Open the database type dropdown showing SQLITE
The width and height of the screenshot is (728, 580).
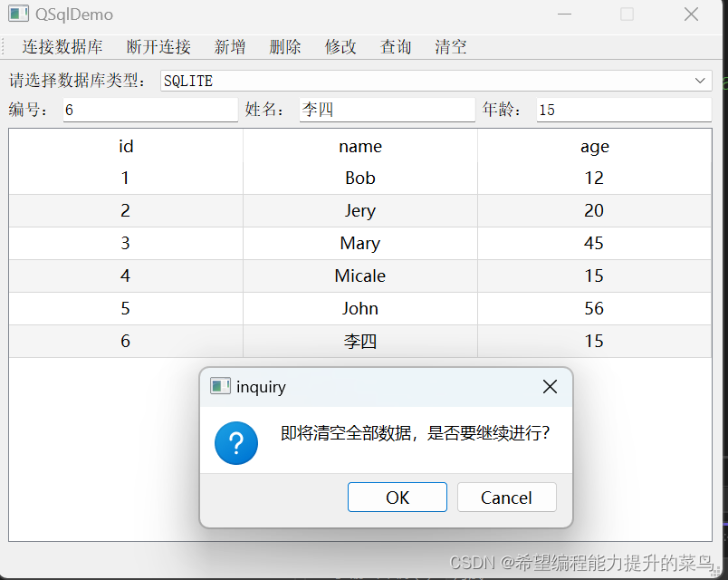[700, 80]
